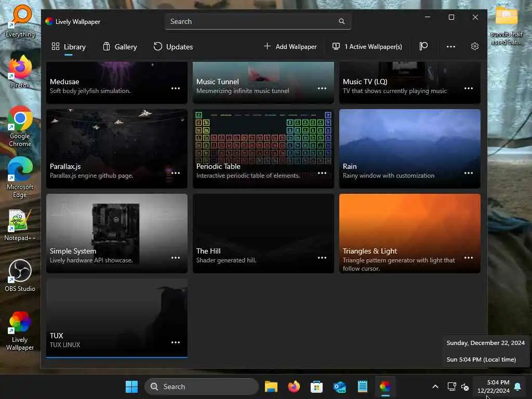Select the survxlts half assed bat folder

click(x=506, y=26)
